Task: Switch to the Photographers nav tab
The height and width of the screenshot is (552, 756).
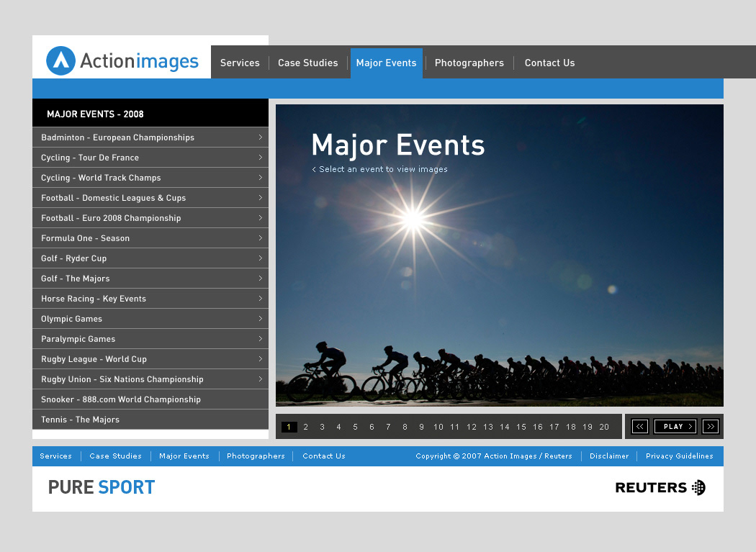Action: [469, 63]
